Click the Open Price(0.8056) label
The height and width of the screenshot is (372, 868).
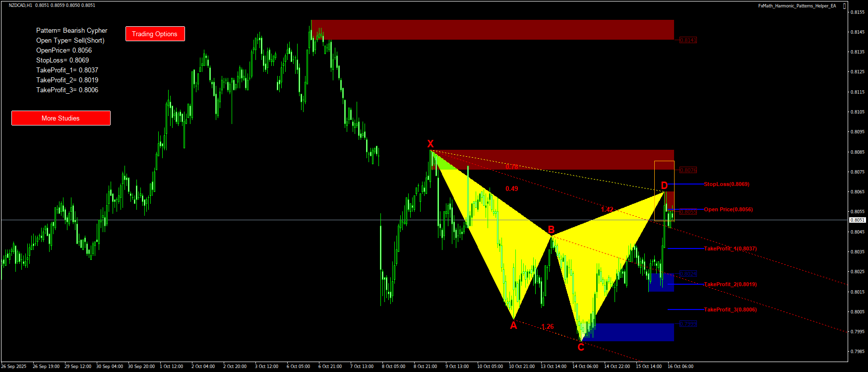click(x=728, y=209)
